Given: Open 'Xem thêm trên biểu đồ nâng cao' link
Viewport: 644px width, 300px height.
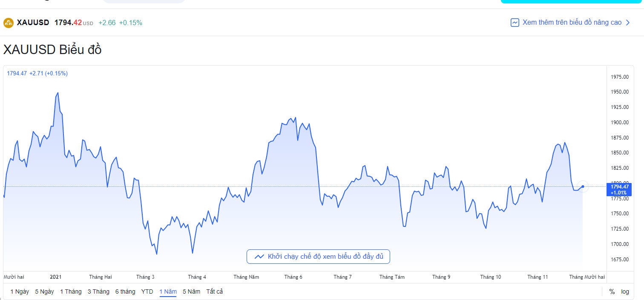Looking at the screenshot, I should tap(572, 23).
